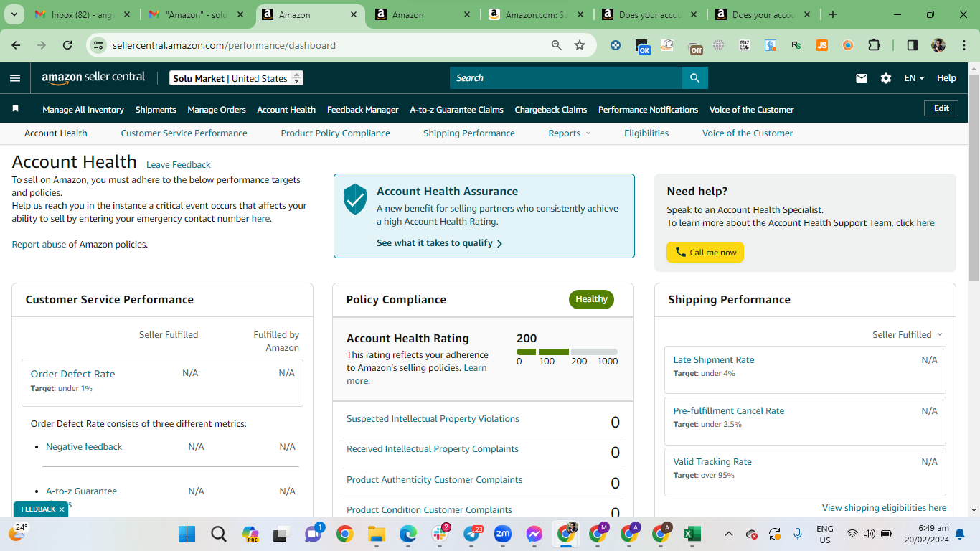Click the Call me now button
Screen dimensions: 980x551
(705, 253)
